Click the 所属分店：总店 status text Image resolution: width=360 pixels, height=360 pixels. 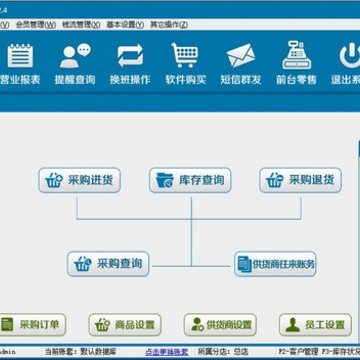223,352
